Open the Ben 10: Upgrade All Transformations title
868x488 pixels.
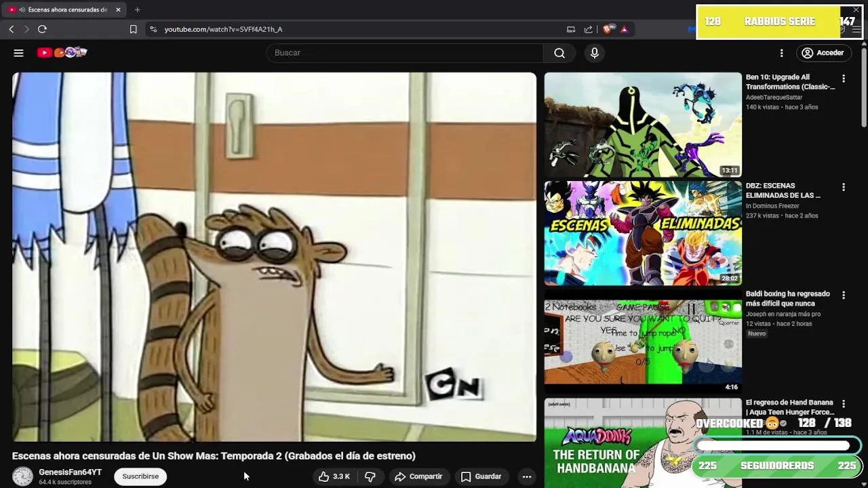tap(790, 82)
